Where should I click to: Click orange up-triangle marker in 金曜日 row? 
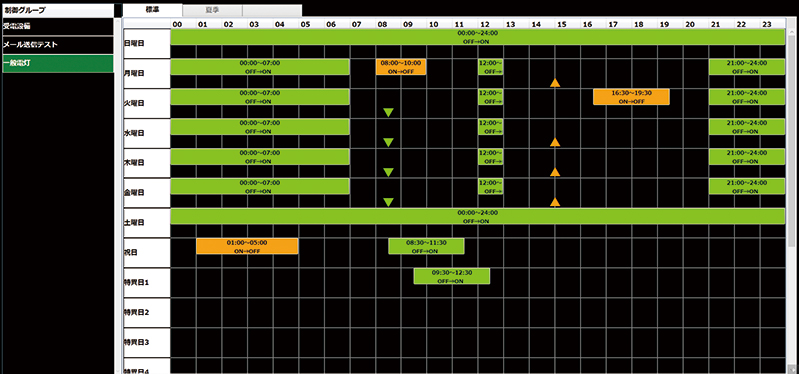click(x=555, y=202)
